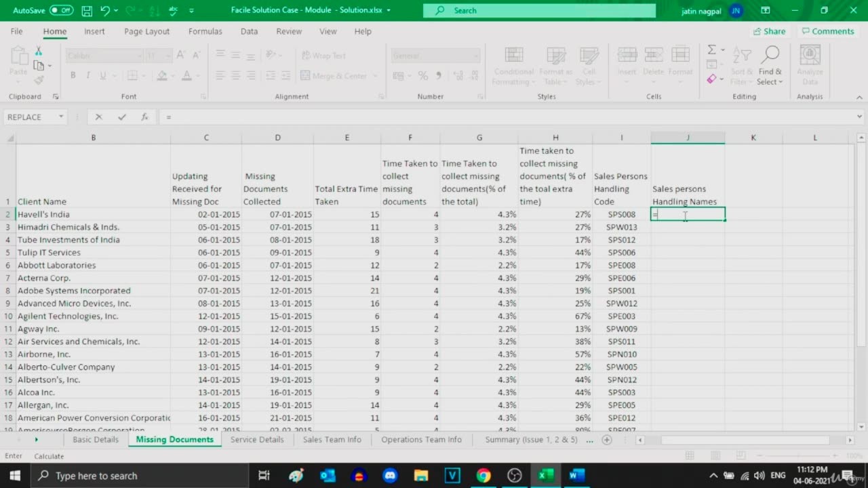The image size is (868, 488).
Task: Open the Operations Team Info sheet tab
Action: pos(421,439)
